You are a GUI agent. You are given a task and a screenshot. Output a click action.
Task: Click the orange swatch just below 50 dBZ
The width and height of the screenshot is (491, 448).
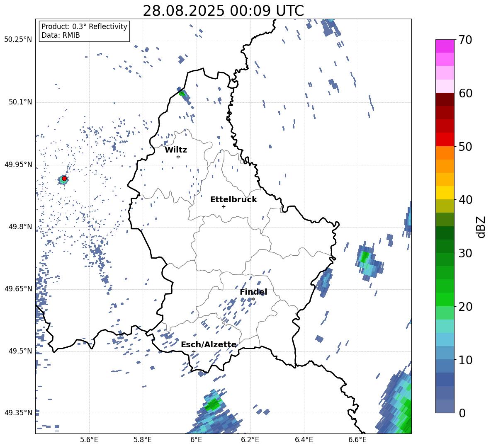(445, 153)
